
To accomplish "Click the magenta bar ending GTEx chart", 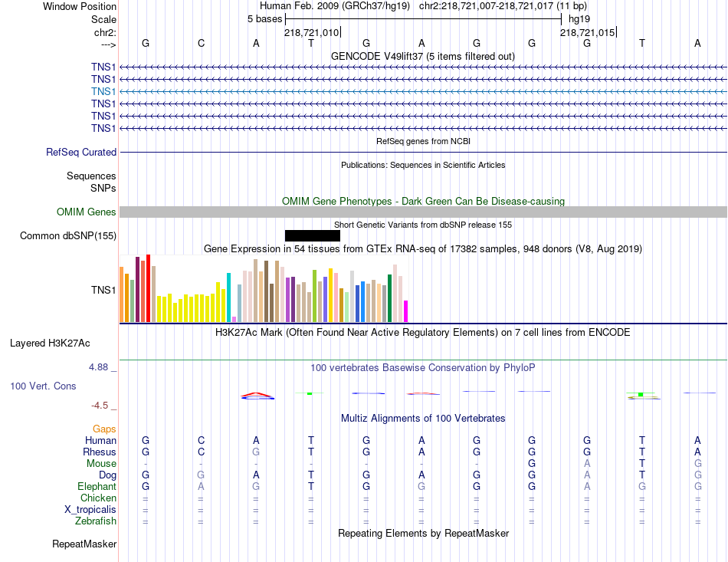I will click(406, 311).
